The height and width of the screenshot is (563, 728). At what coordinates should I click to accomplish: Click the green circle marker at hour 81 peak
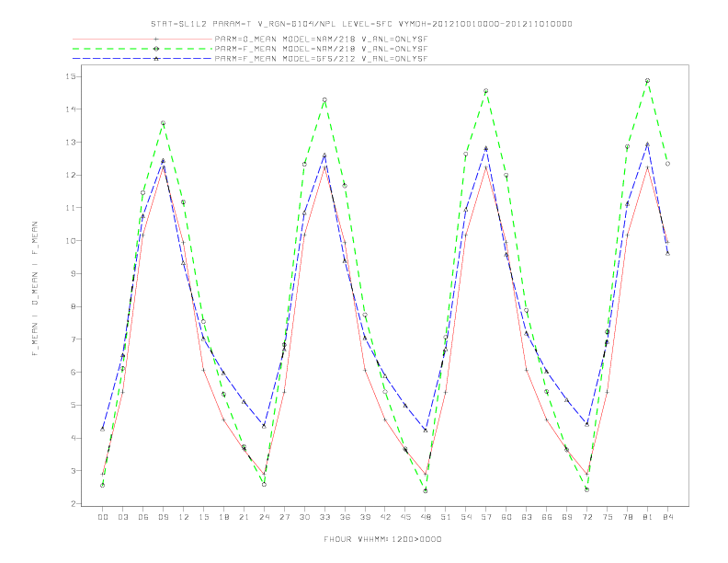point(648,80)
